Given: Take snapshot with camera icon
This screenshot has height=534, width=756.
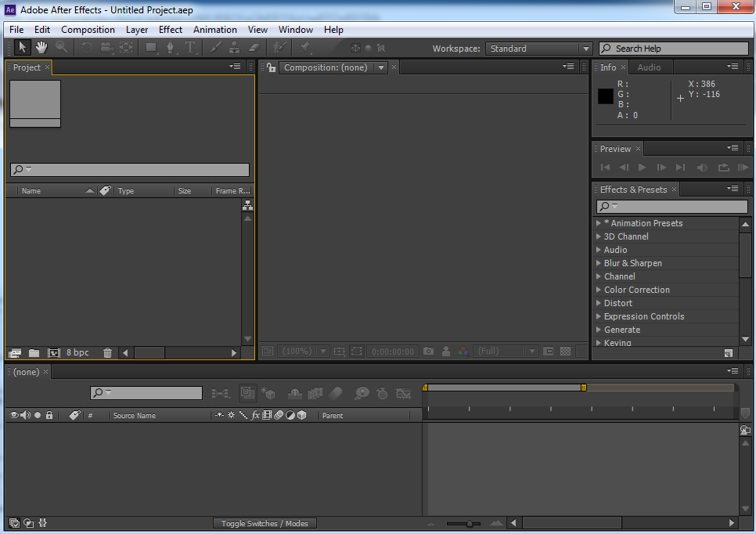Looking at the screenshot, I should (428, 352).
